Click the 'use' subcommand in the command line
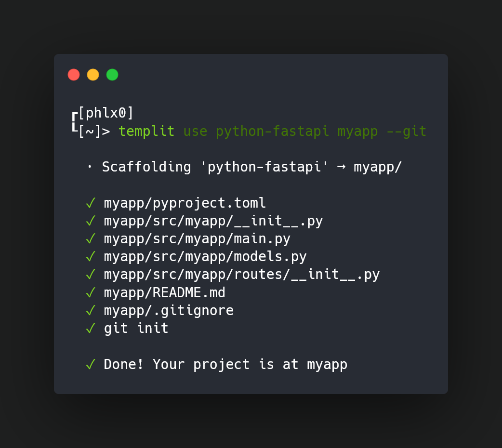502x448 pixels. point(195,131)
